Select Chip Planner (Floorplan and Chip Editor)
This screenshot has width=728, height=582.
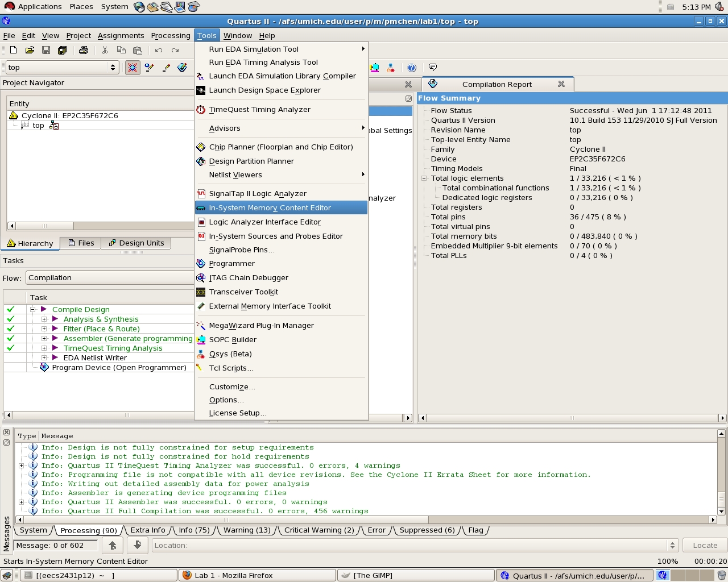281,147
